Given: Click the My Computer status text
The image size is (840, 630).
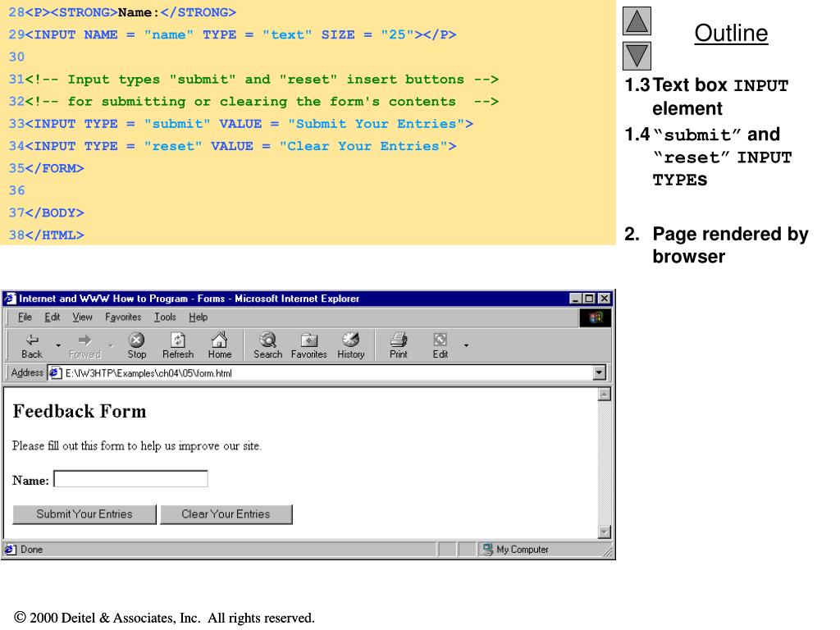Looking at the screenshot, I should point(523,549).
